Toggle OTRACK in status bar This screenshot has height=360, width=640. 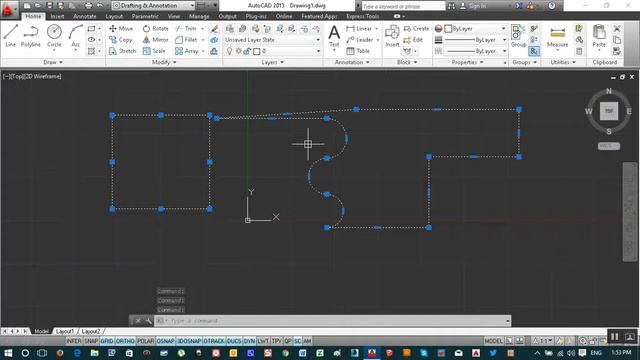click(214, 341)
